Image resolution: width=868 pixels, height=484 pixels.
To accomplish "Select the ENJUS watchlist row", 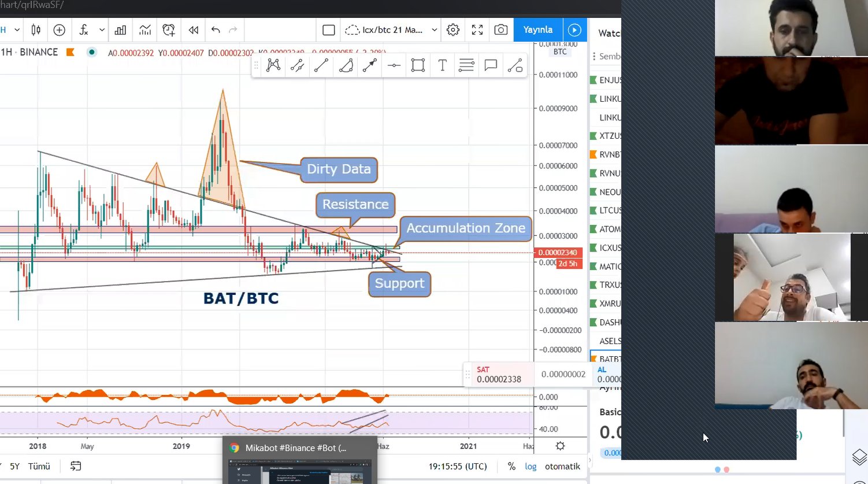I will (x=606, y=80).
